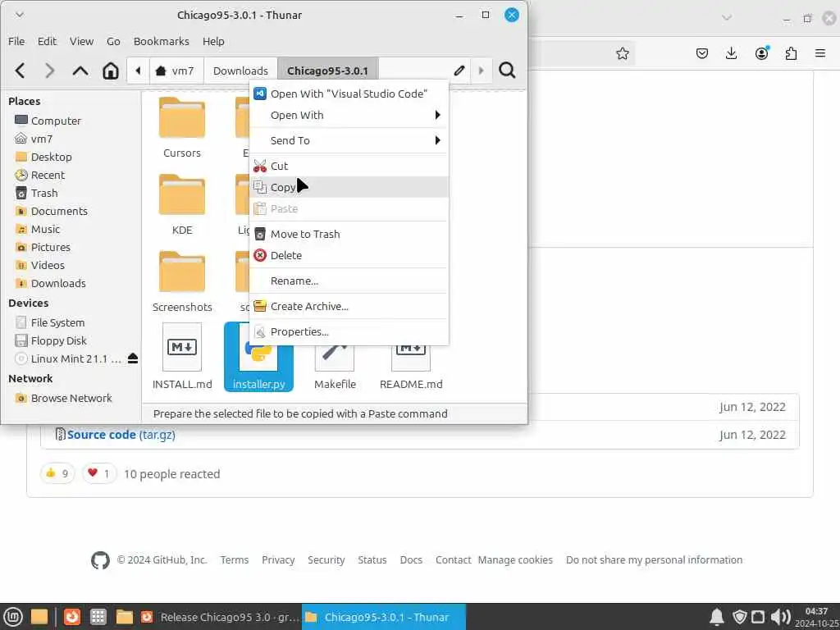Open GitHub footer Privacy link
Image resolution: width=840 pixels, height=630 pixels.
278,559
